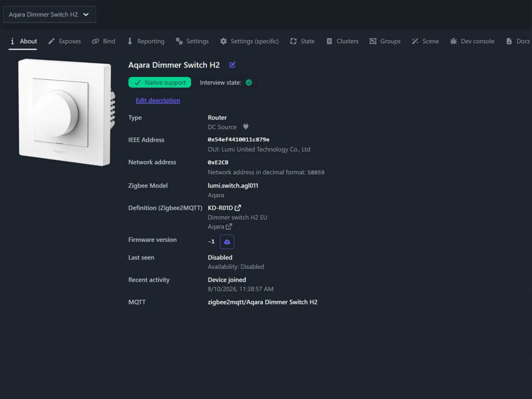Open the Exposes tab
The height and width of the screenshot is (399, 532).
64,42
